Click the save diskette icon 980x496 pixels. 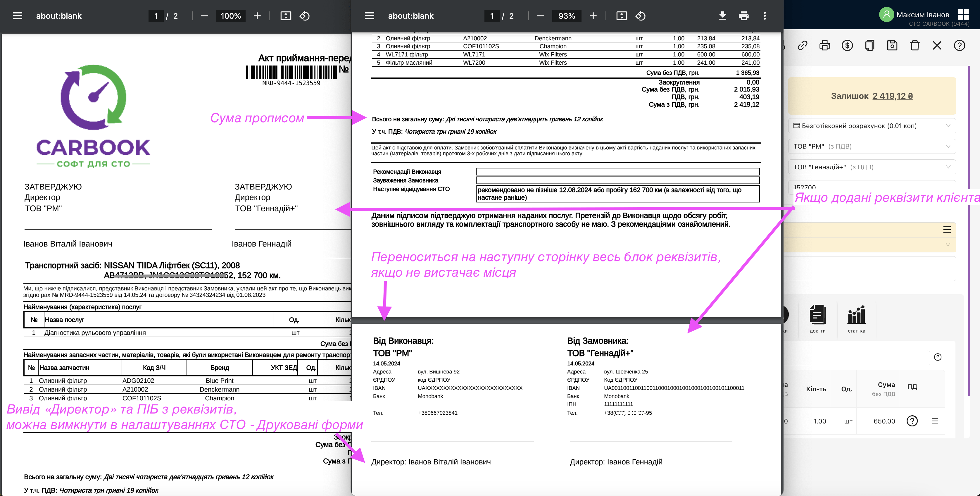pyautogui.click(x=892, y=46)
